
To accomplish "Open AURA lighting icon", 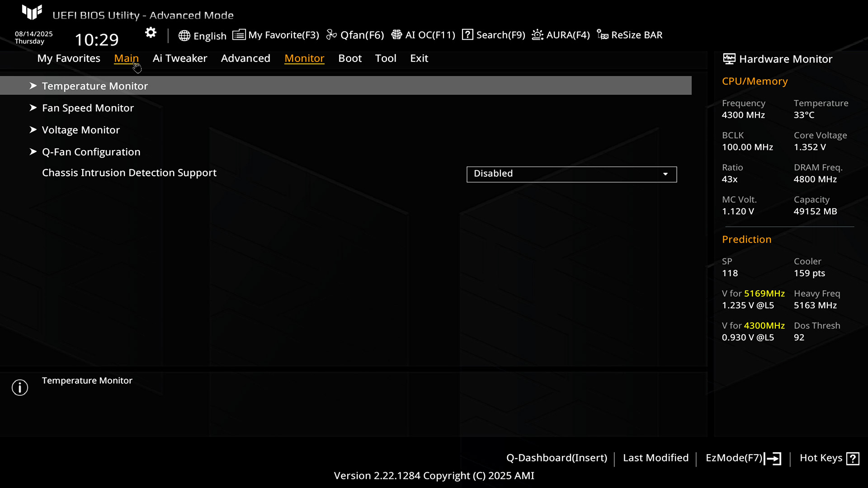I will coord(537,35).
